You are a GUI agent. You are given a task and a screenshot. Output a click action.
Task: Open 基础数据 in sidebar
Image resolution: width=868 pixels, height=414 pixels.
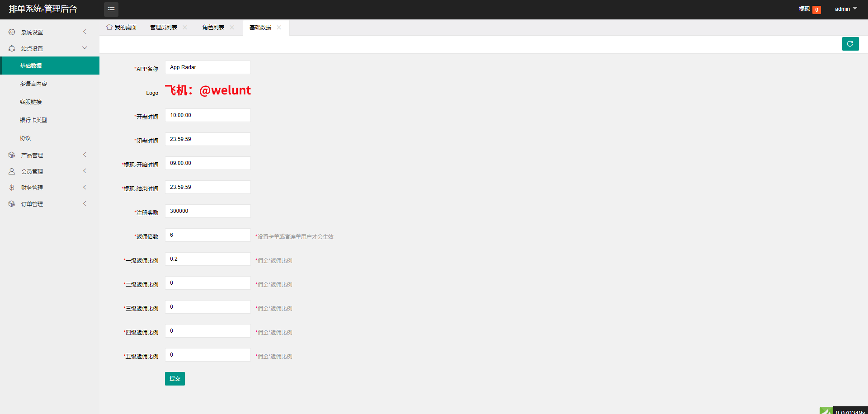click(50, 66)
